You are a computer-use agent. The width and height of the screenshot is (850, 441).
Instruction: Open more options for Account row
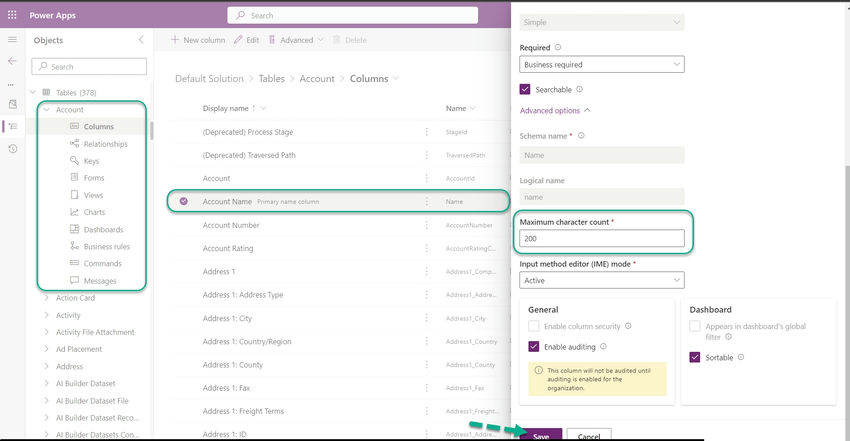(427, 178)
